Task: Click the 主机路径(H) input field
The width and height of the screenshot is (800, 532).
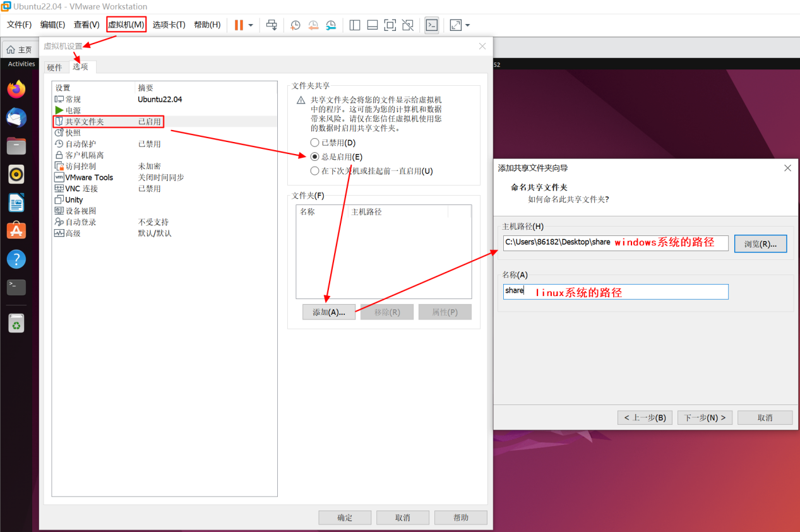Action: coord(616,243)
